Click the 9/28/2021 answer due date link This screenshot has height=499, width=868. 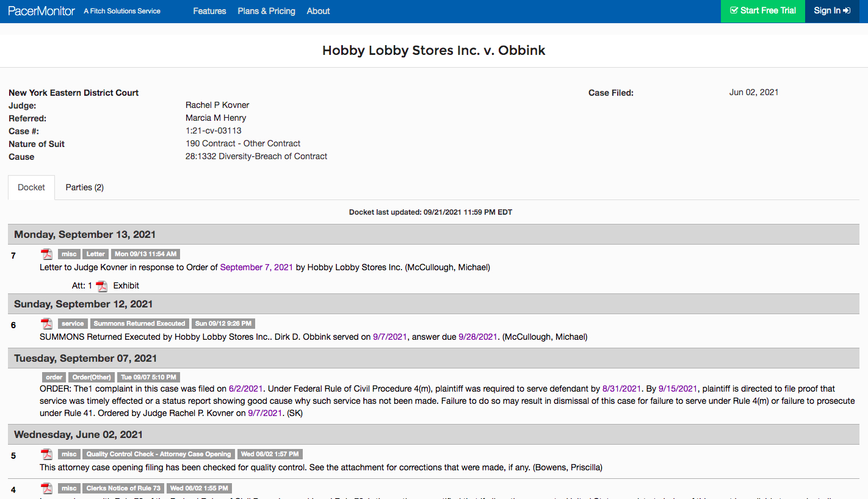(x=478, y=337)
